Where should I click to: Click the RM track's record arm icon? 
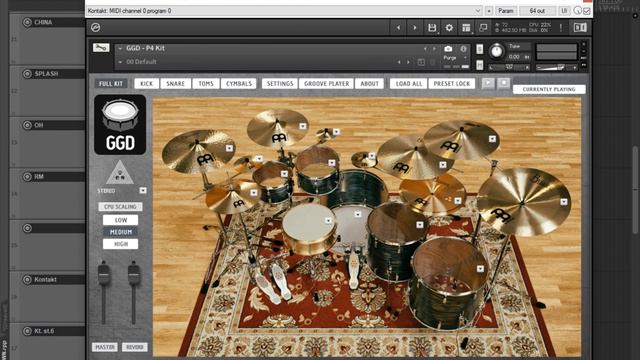[x=27, y=177]
